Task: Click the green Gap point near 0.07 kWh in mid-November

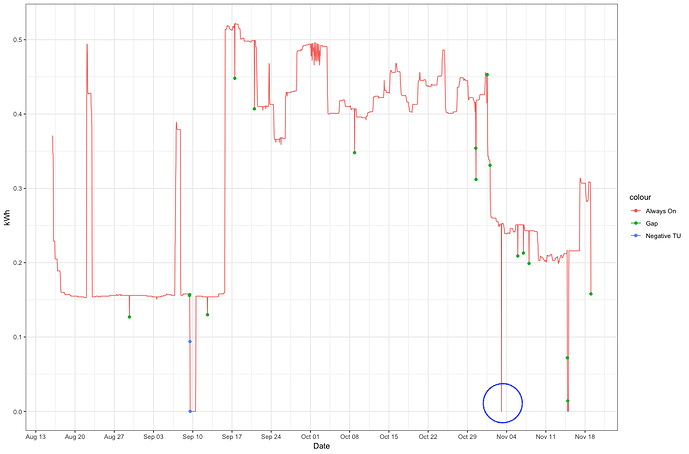Action: point(567,358)
